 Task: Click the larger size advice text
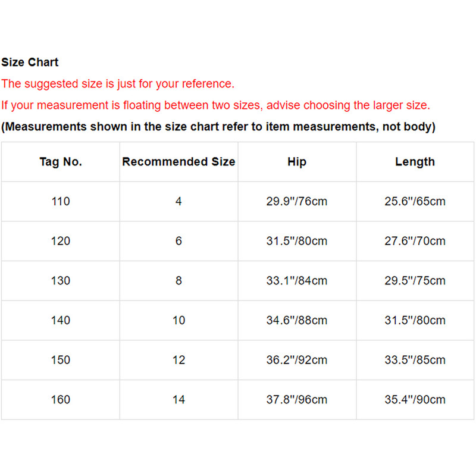tap(215, 105)
